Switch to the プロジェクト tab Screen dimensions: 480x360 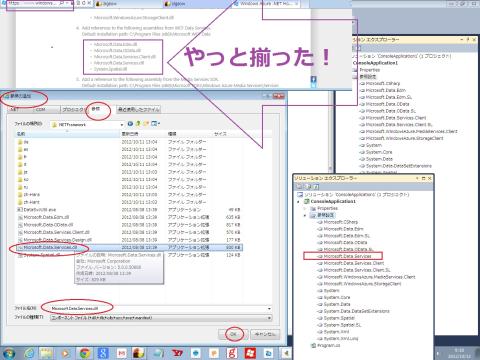point(73,109)
